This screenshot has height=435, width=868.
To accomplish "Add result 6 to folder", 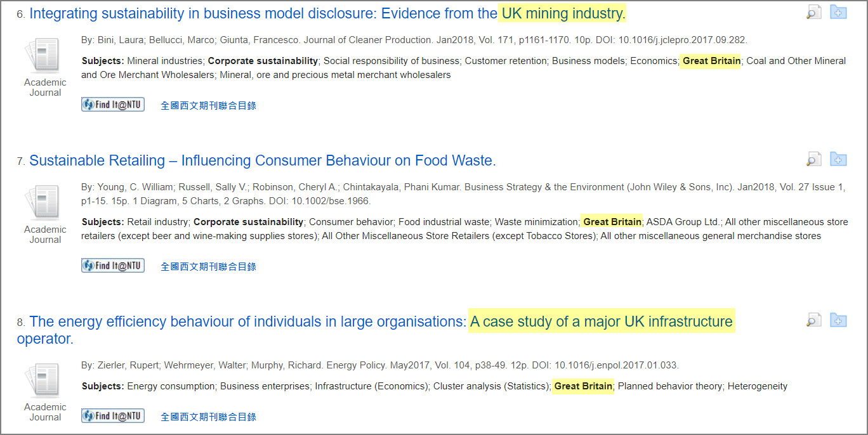I will click(x=838, y=12).
